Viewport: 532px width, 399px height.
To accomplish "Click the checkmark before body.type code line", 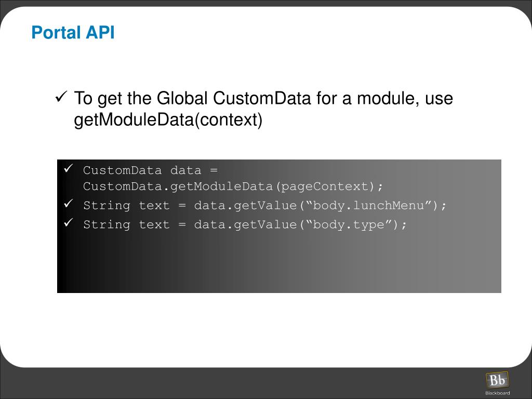I will tap(68, 222).
